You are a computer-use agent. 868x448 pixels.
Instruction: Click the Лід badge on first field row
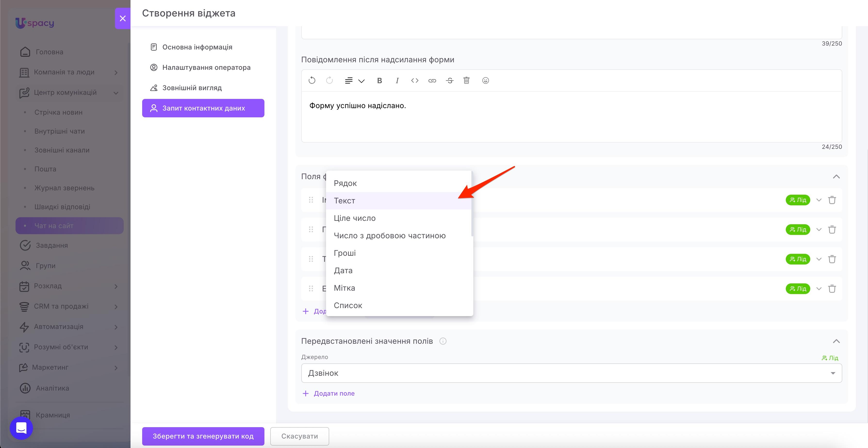798,200
